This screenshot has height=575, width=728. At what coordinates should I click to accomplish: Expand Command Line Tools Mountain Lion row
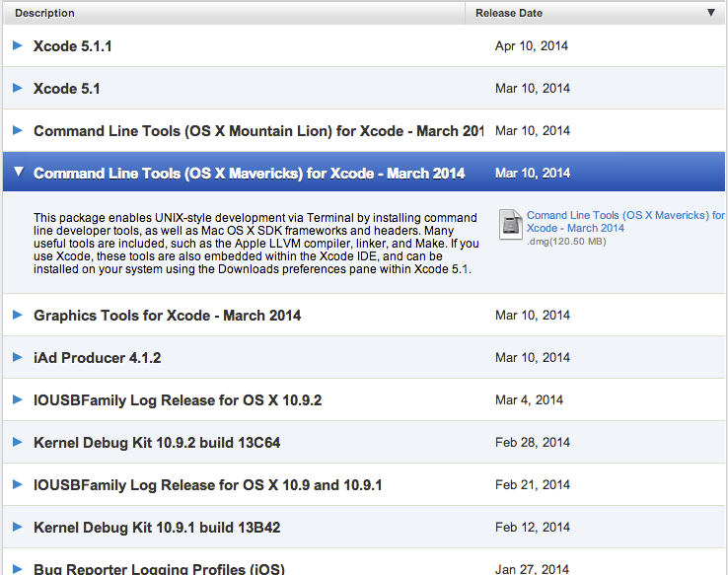(x=18, y=130)
